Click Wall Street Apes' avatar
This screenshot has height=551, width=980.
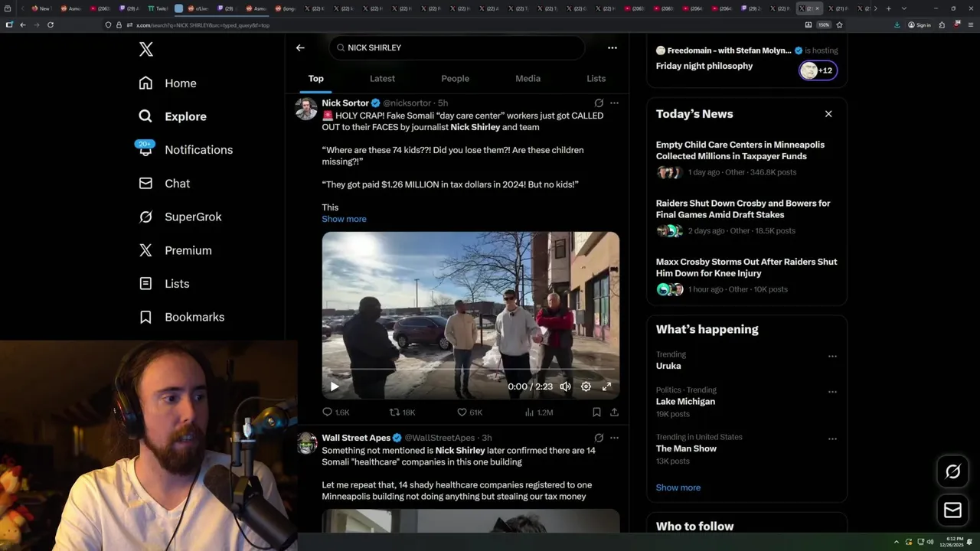point(306,443)
